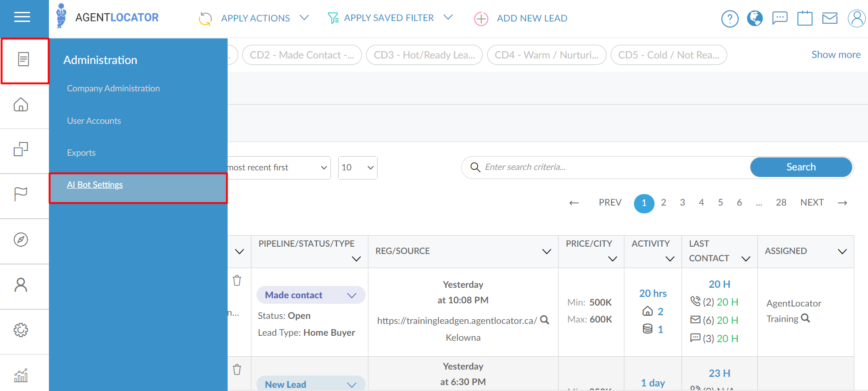The height and width of the screenshot is (391, 868).
Task: Open the Administration document icon in sidebar
Action: click(x=24, y=59)
